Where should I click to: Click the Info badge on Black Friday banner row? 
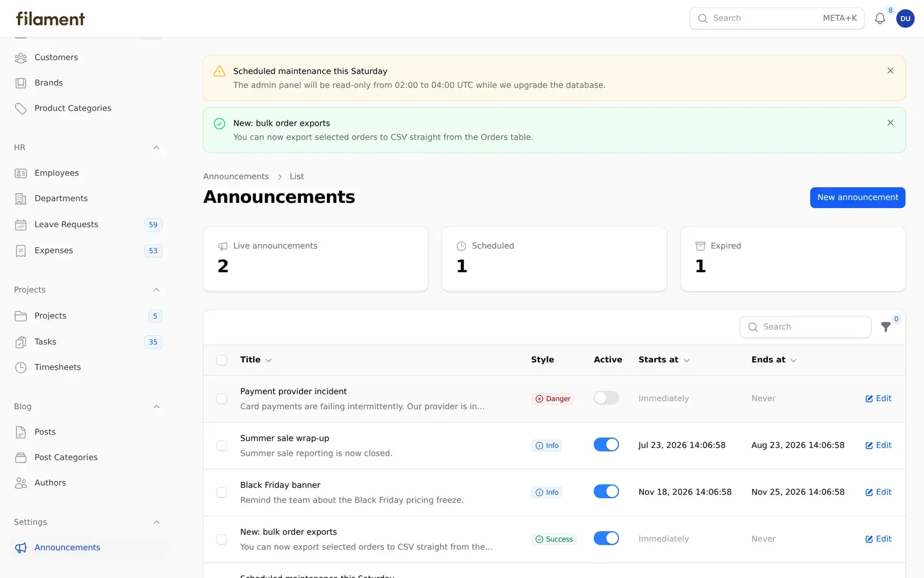[x=546, y=492]
